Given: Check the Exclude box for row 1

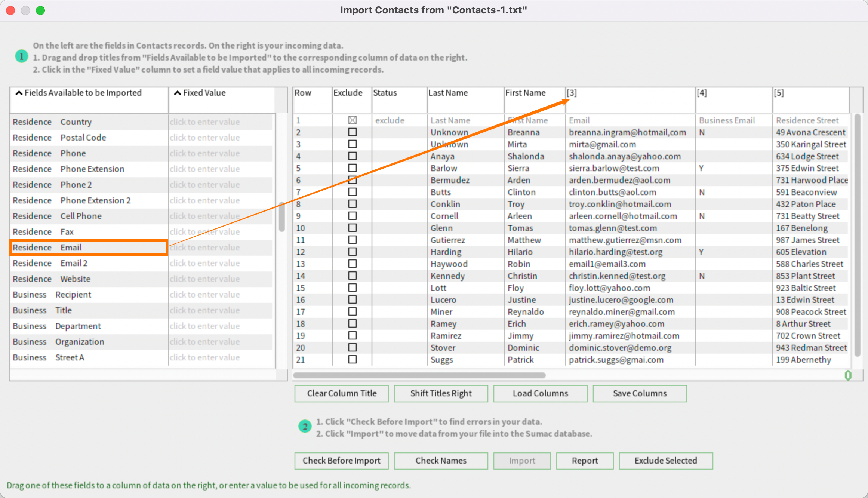Looking at the screenshot, I should 352,120.
